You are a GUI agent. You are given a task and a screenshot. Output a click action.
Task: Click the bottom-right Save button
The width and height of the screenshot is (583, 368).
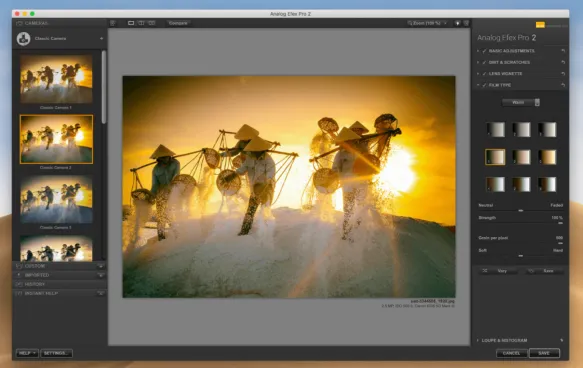point(544,353)
